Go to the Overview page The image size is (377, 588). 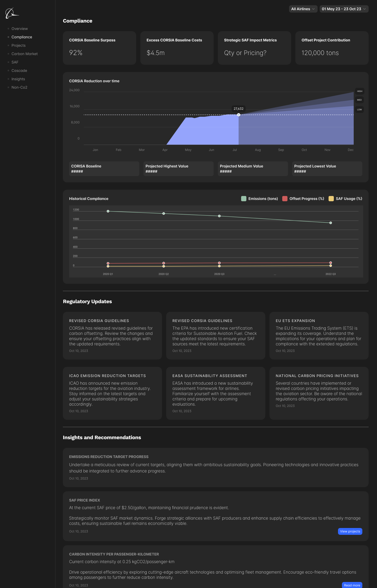(20, 29)
